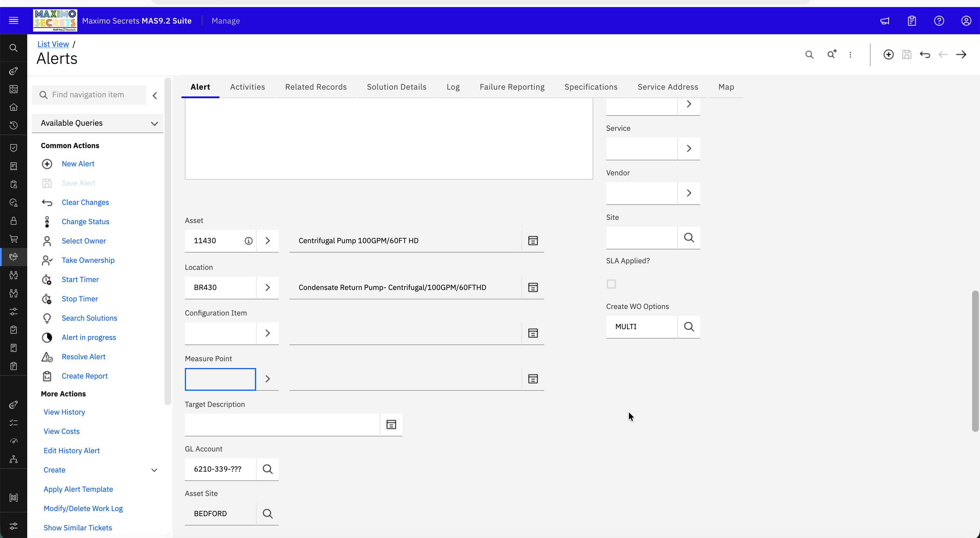Open Vendor field detail menu chevron
The height and width of the screenshot is (538, 980).
coord(688,193)
